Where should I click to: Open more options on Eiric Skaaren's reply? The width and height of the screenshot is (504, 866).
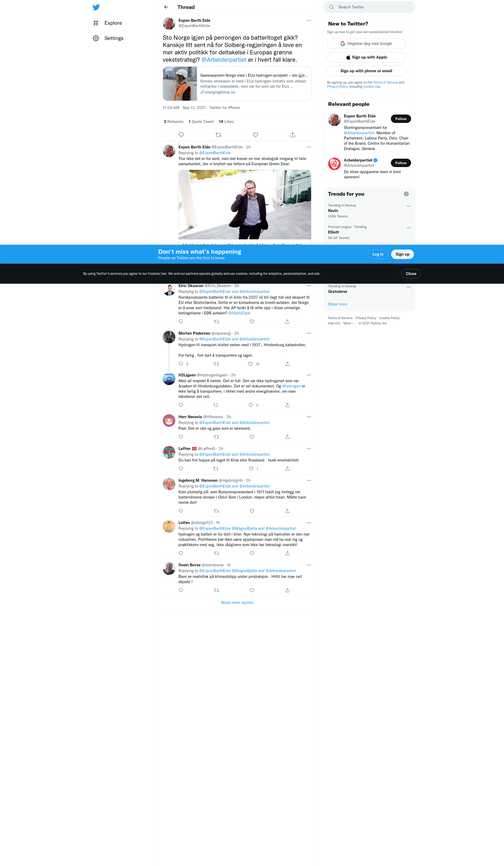[x=309, y=286]
